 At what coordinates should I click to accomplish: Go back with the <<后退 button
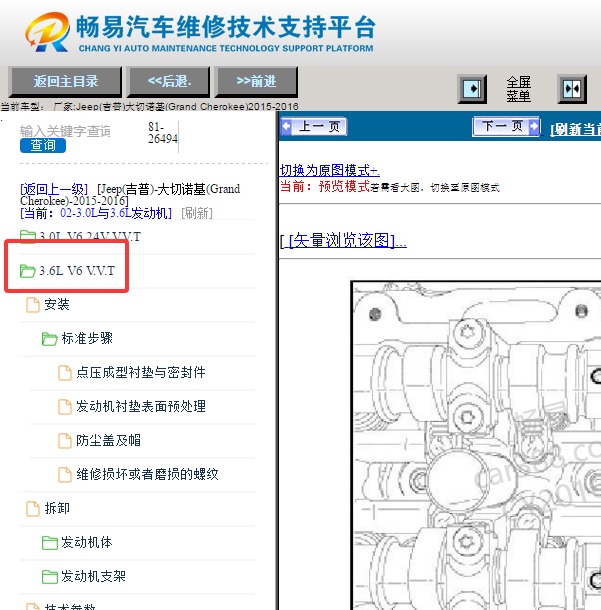coord(169,81)
